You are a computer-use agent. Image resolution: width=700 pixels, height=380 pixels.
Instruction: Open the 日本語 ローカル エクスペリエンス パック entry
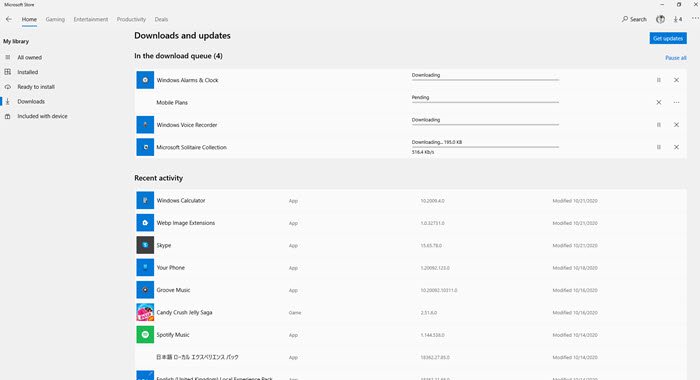[x=197, y=357]
